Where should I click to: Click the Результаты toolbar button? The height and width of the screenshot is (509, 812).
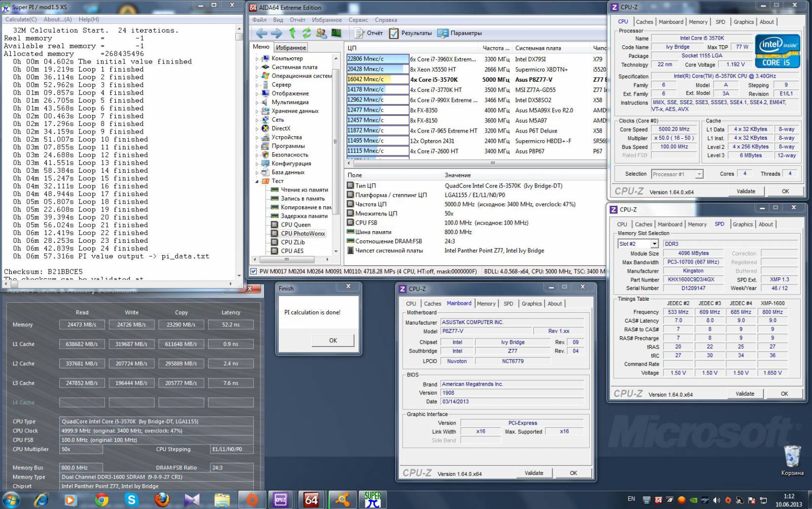pos(410,33)
